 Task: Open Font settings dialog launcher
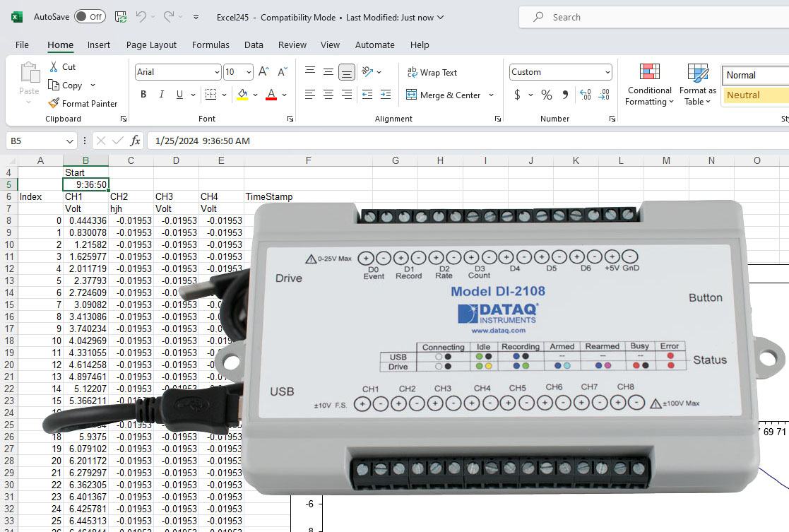(x=290, y=119)
